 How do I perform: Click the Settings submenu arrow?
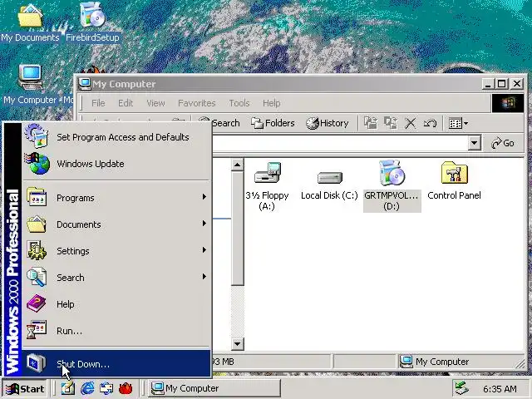tap(204, 250)
